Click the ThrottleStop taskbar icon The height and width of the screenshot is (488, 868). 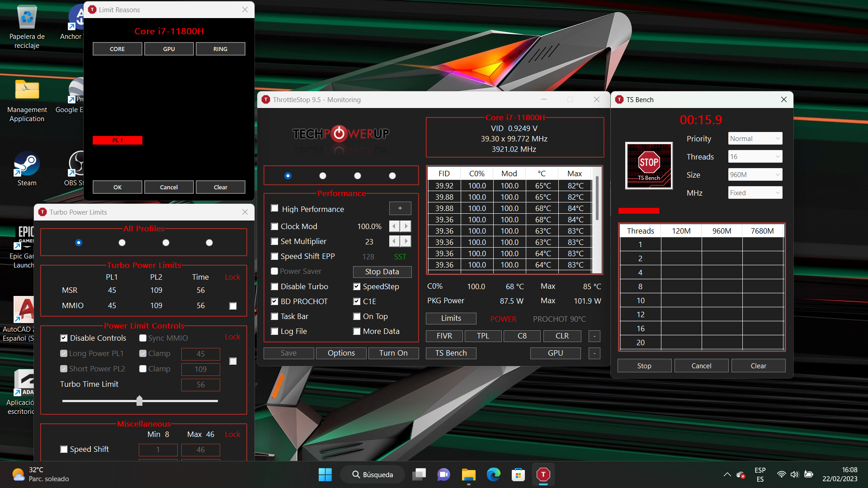click(x=543, y=474)
